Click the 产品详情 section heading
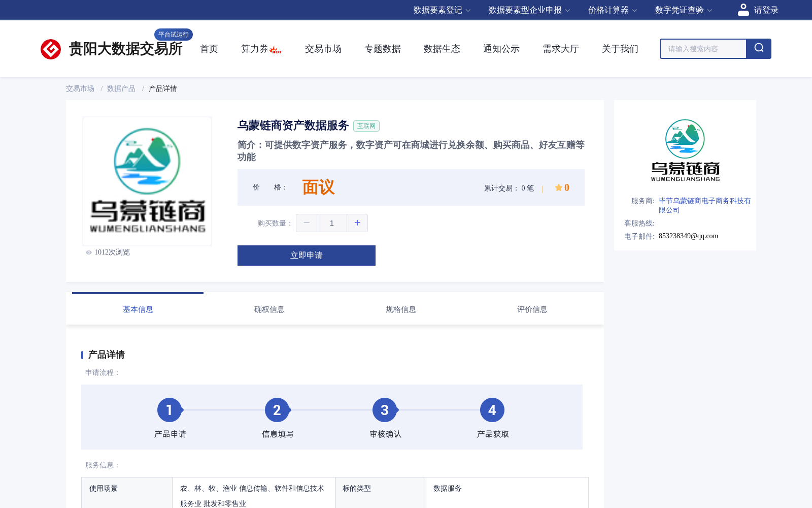This screenshot has height=508, width=812. (x=107, y=355)
